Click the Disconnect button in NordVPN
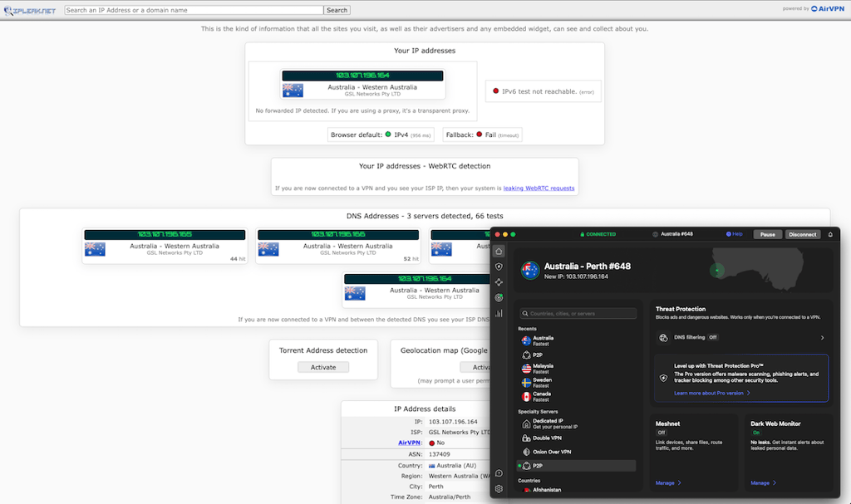 click(x=802, y=234)
